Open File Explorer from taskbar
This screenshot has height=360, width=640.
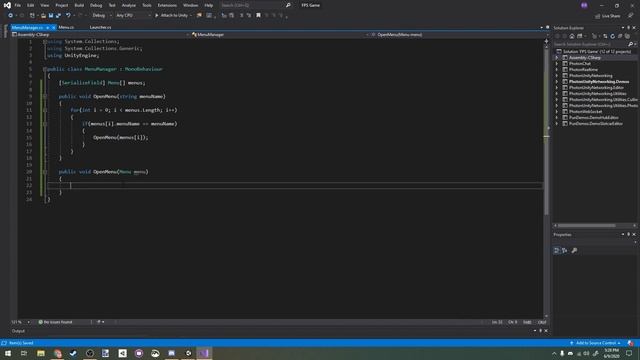[x=41, y=353]
